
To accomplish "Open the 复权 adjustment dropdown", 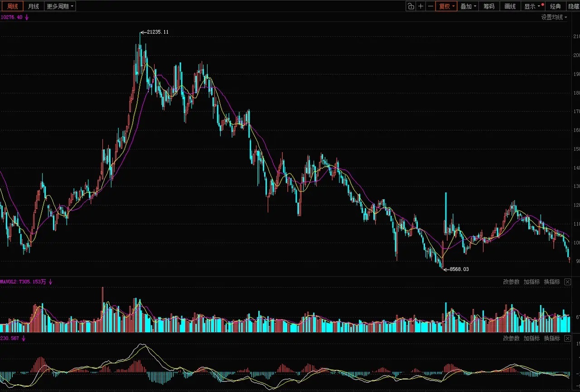I will coord(446,6).
